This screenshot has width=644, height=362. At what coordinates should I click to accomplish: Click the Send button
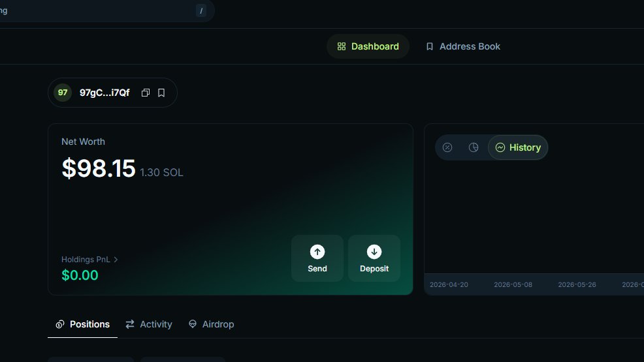click(x=317, y=258)
